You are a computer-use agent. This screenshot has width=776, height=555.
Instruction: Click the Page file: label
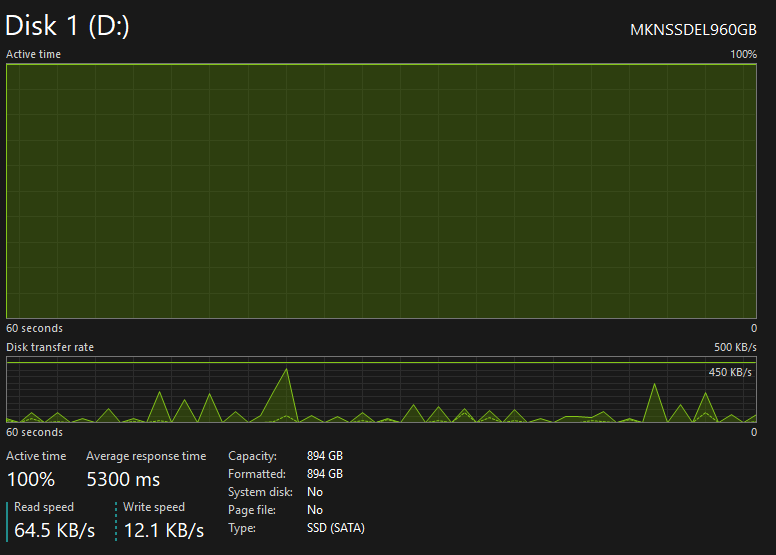point(252,510)
